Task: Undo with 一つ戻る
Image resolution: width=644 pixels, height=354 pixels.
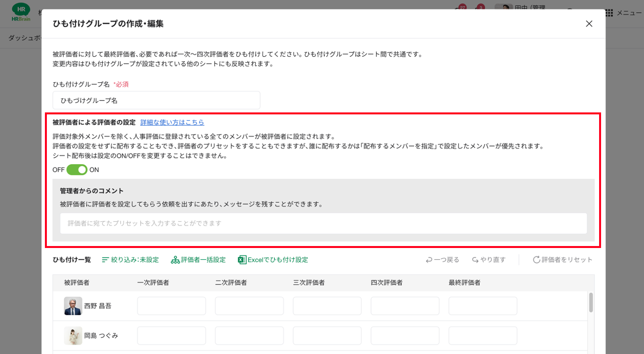Action: (443, 260)
